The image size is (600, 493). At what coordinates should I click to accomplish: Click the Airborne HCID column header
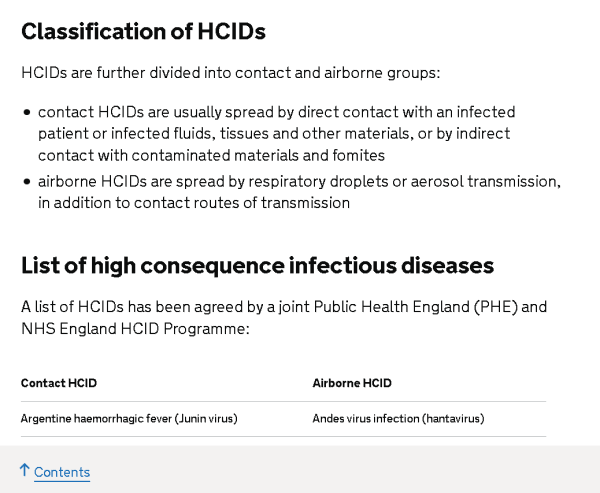point(352,383)
